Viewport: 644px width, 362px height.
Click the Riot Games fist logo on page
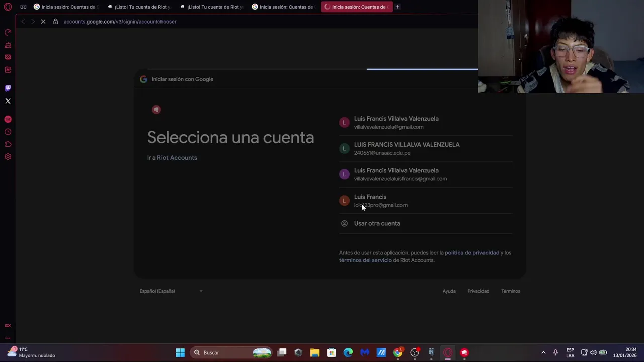tap(156, 110)
